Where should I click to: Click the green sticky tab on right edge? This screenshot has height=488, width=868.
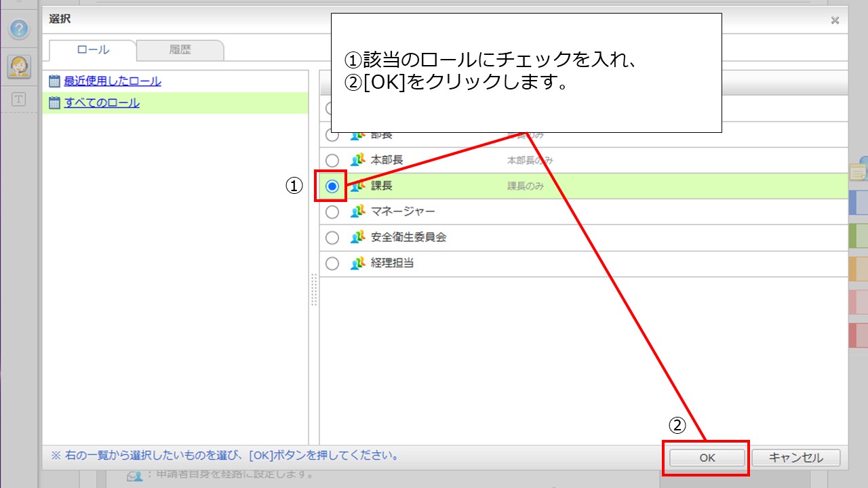859,236
